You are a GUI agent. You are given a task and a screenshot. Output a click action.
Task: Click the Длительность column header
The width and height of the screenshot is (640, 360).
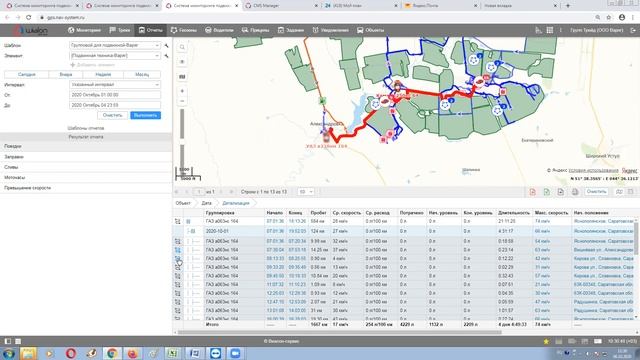[x=513, y=213]
